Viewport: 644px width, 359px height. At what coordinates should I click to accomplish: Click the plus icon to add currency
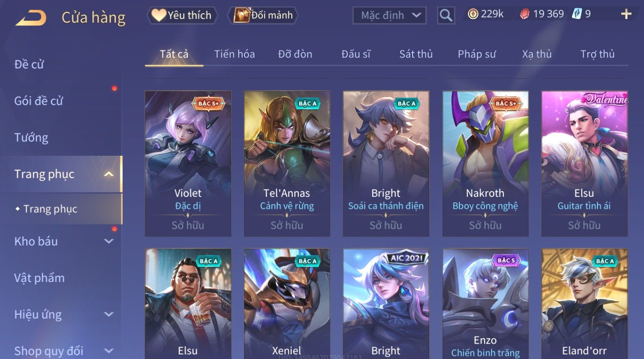coord(626,15)
